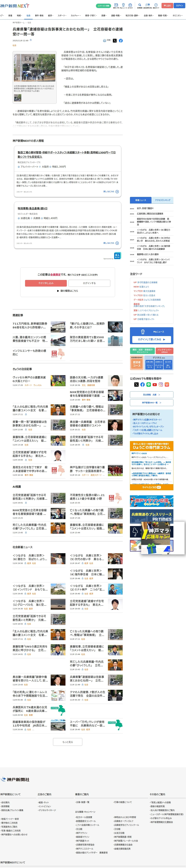This screenshot has width=186, height=868.
Task: Open 物流事務/食品倉庫/週5日 job listing title
Action: (33, 209)
